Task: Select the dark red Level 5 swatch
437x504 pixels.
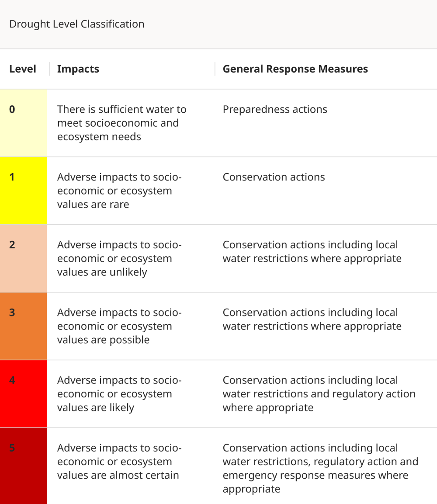Action: point(23,466)
